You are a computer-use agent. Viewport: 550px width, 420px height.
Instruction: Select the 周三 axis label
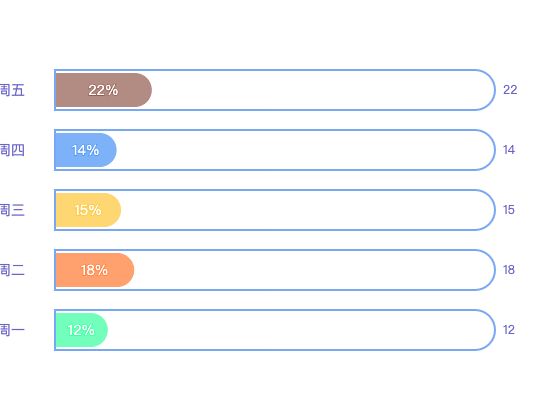[12, 210]
